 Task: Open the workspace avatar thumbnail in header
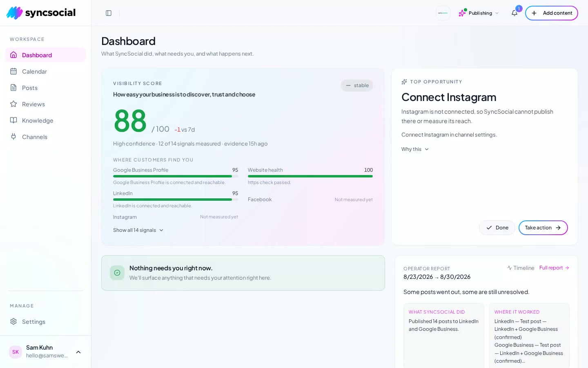click(443, 13)
